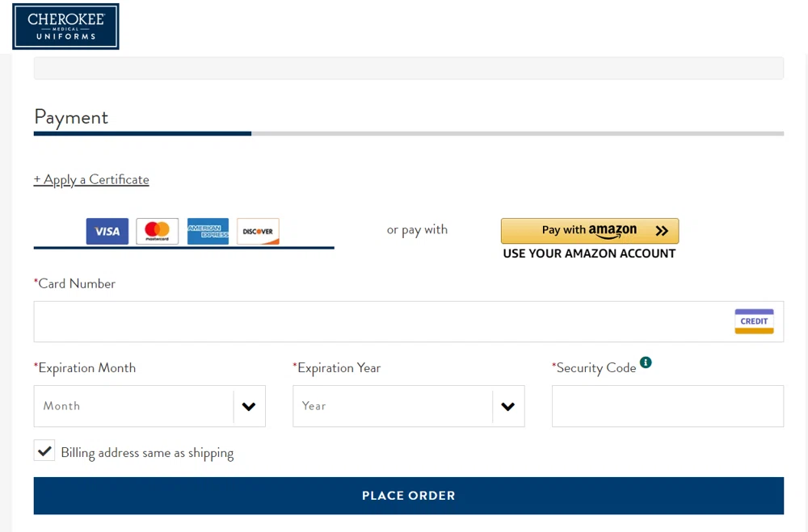
Task: Click the double-arrow icon on Amazon pay button
Action: tap(662, 230)
